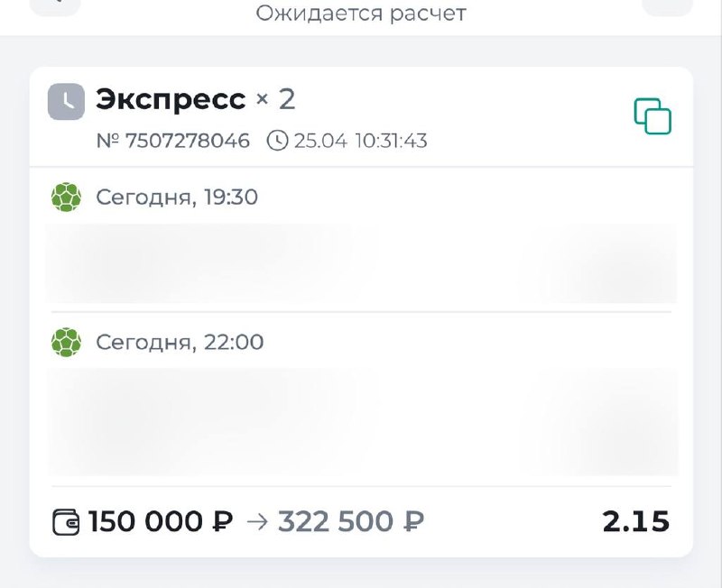Image resolution: width=722 pixels, height=588 pixels.
Task: Open the Экспресс bet title
Action: tap(171, 99)
